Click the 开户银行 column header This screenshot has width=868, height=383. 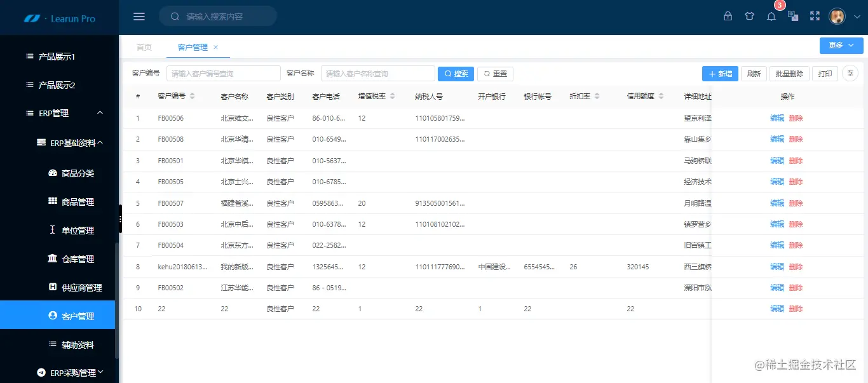pos(492,97)
